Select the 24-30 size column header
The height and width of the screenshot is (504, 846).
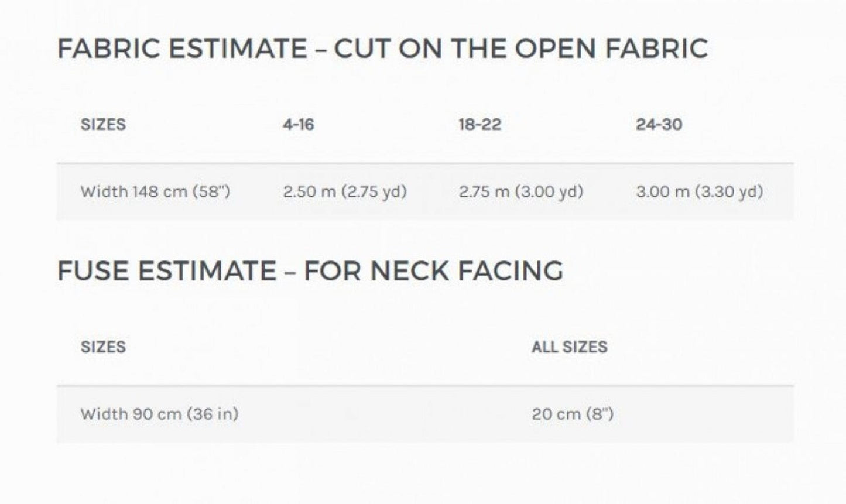pos(659,125)
